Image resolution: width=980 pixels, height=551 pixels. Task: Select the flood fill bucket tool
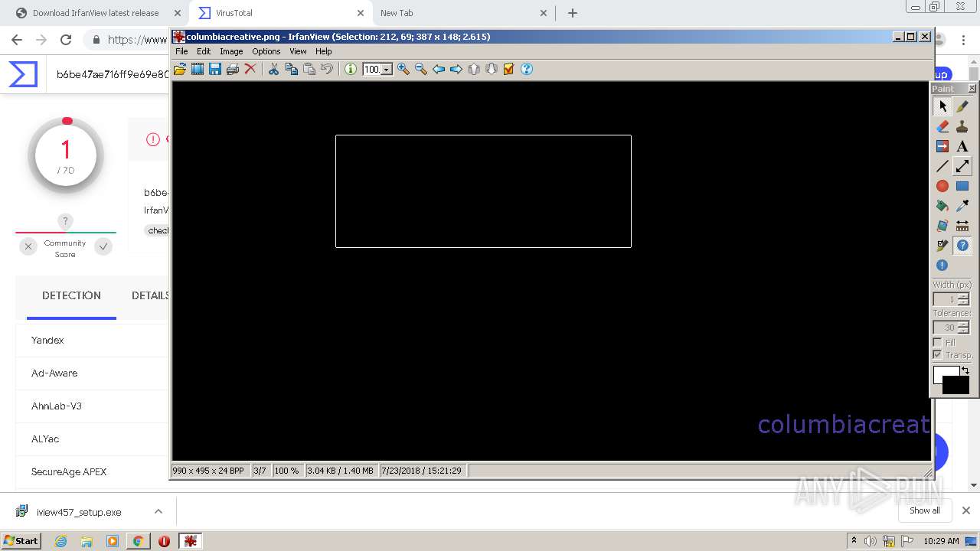point(942,206)
